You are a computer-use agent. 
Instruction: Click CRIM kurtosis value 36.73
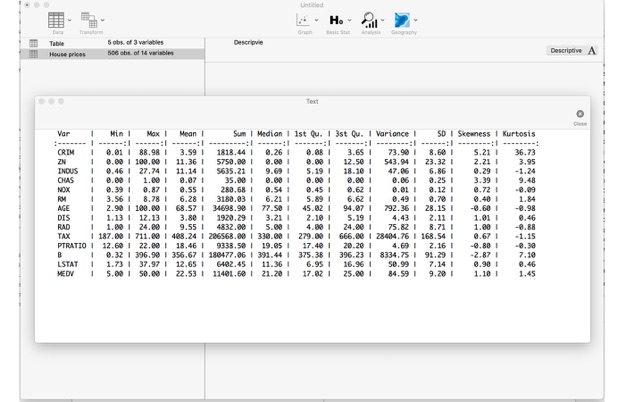[525, 152]
